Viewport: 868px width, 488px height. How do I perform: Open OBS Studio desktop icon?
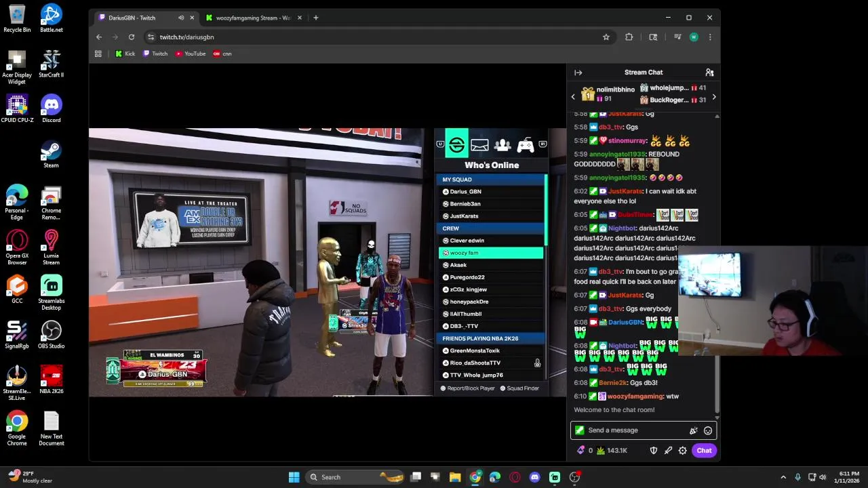[52, 335]
